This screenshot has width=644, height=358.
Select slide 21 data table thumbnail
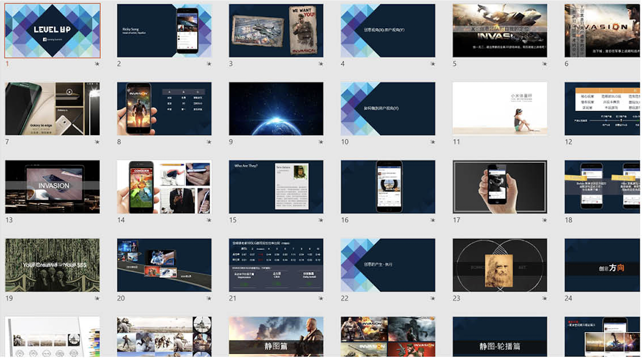(x=276, y=265)
